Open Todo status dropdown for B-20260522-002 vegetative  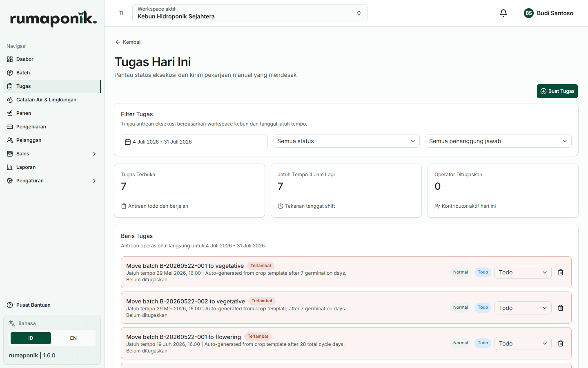[x=523, y=308]
